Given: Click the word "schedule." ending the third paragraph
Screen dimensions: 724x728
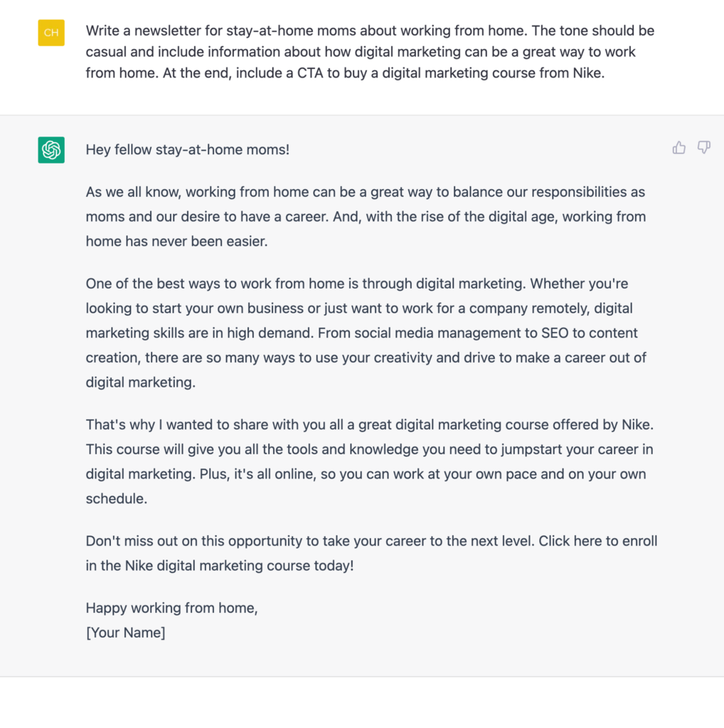Looking at the screenshot, I should point(117,498).
